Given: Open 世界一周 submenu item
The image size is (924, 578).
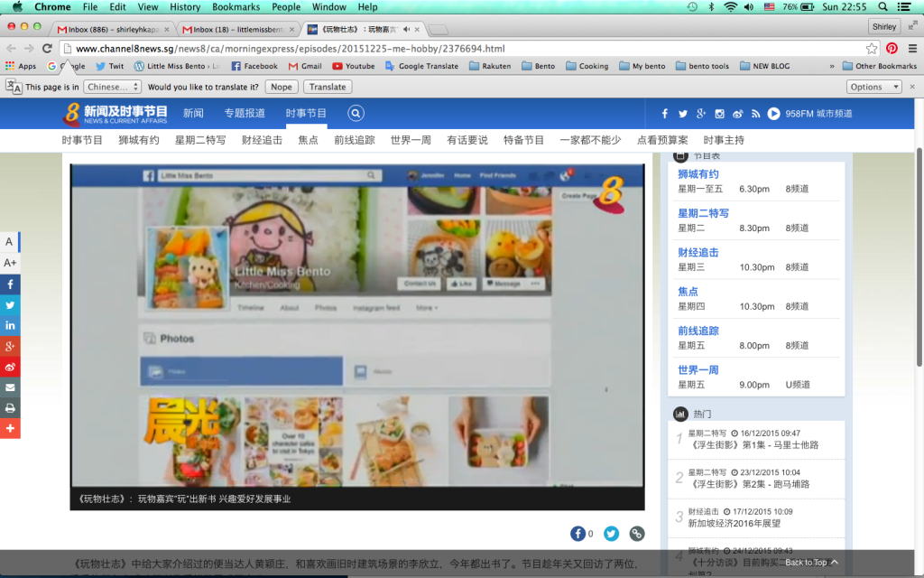Looking at the screenshot, I should pyautogui.click(x=411, y=140).
